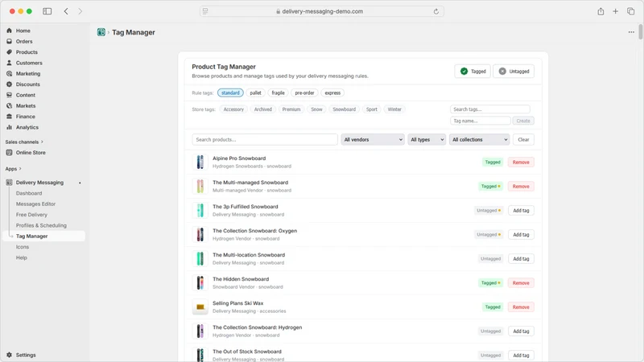Screen dimensions: 644x362
Task: Open the Safari Share menu
Action: click(x=601, y=11)
